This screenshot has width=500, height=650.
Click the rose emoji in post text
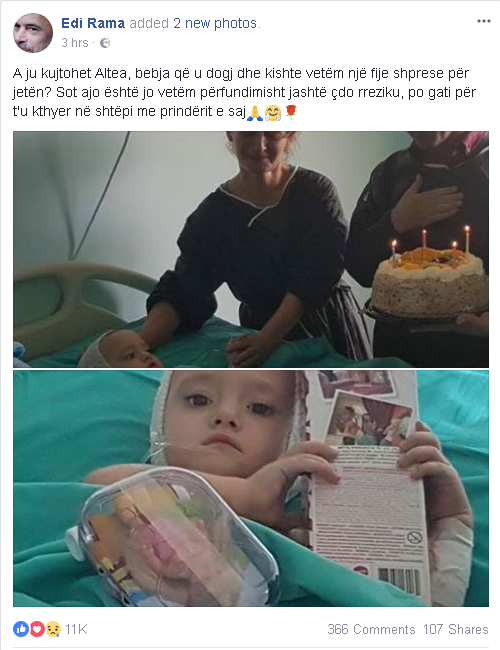(x=291, y=112)
